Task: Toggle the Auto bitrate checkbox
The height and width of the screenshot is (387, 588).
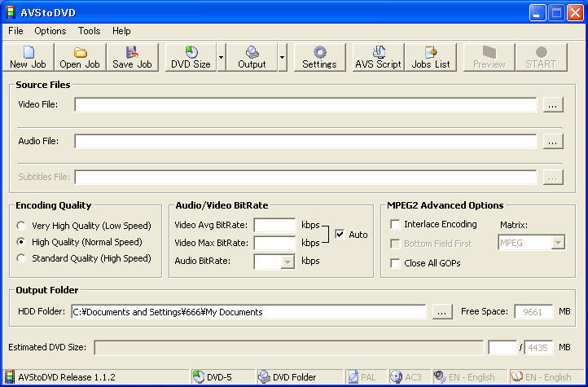Action: [340, 235]
